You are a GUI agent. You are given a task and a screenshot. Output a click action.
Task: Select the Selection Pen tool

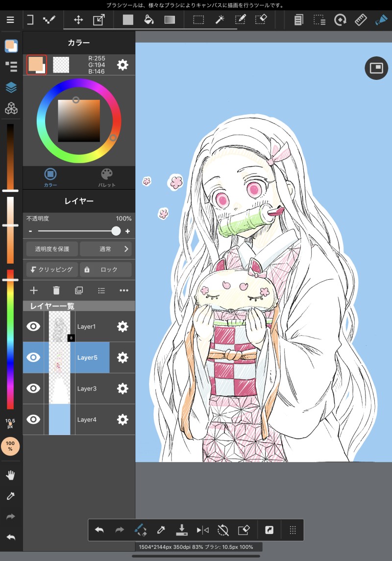[241, 20]
